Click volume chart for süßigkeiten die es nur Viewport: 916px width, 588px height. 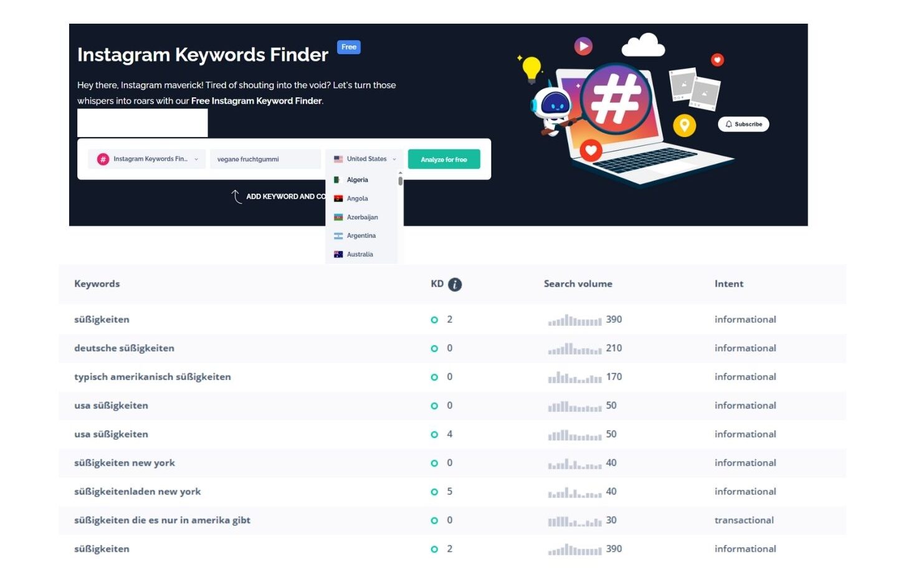coord(575,521)
